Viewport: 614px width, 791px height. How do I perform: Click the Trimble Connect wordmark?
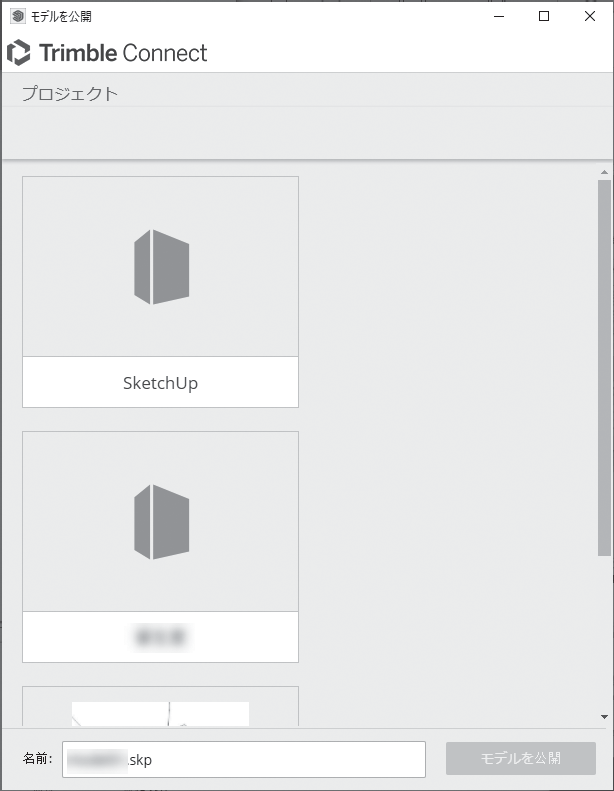point(123,53)
